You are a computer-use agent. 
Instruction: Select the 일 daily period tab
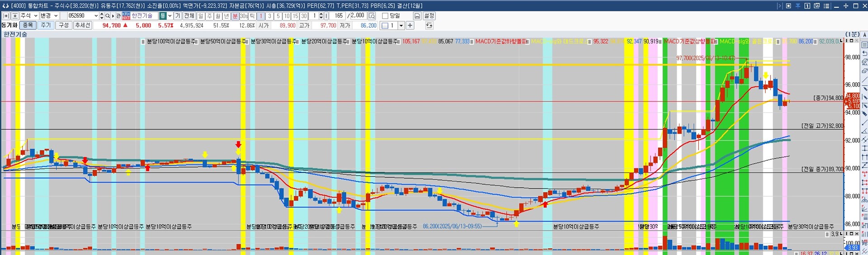click(201, 16)
